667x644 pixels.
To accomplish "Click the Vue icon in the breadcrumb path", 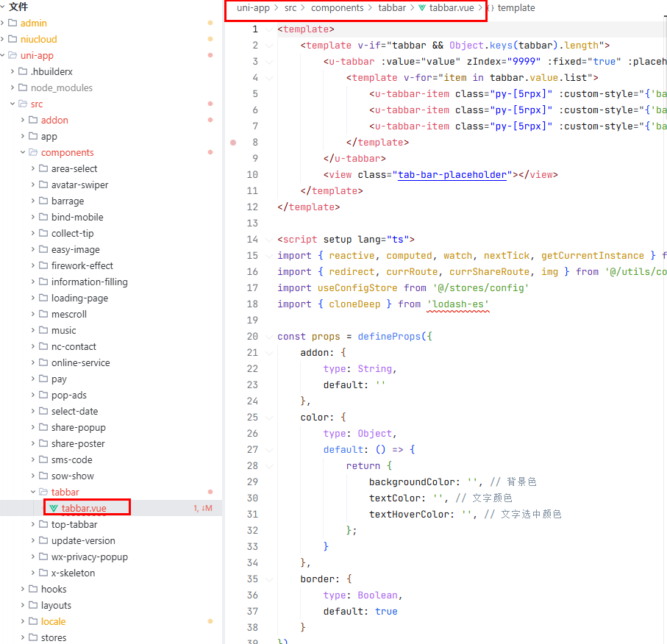I will point(423,8).
